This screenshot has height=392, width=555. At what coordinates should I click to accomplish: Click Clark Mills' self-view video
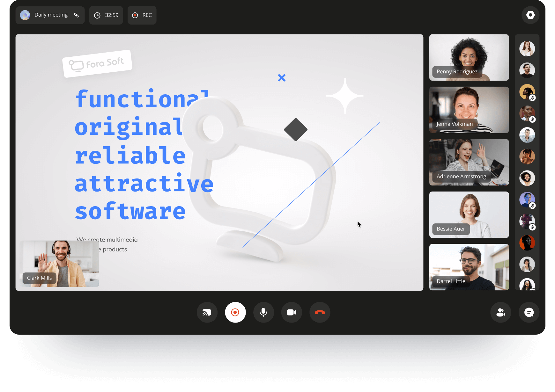[x=60, y=264]
